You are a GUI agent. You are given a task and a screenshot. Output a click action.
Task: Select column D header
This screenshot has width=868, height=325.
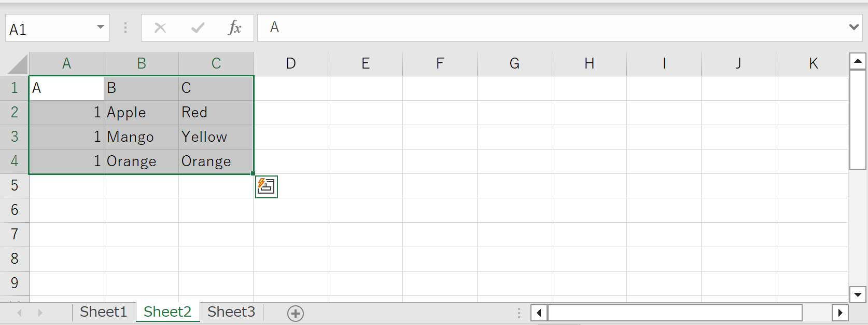(290, 63)
